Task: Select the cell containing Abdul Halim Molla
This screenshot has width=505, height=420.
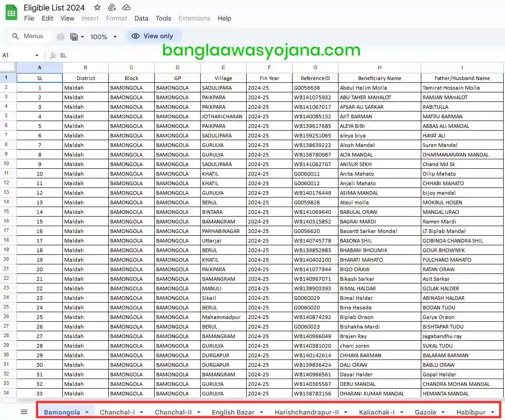Action: click(x=379, y=87)
